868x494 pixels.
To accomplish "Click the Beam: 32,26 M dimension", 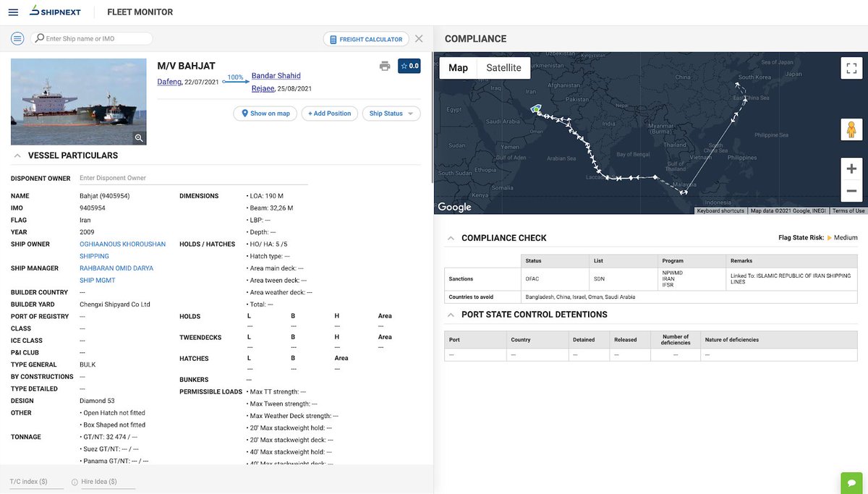I will 270,208.
